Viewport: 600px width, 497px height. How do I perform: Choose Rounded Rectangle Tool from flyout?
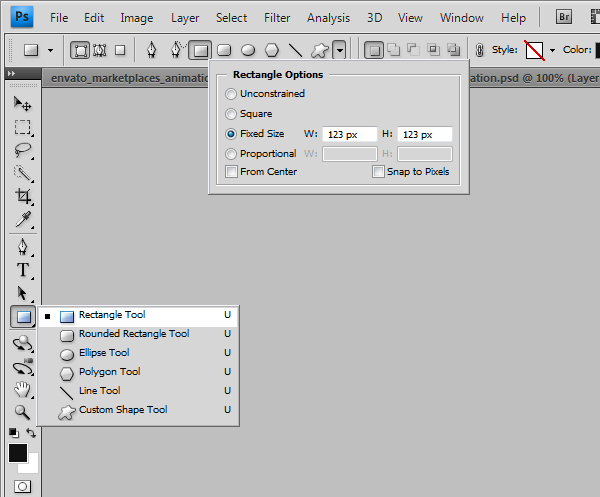[x=138, y=335]
